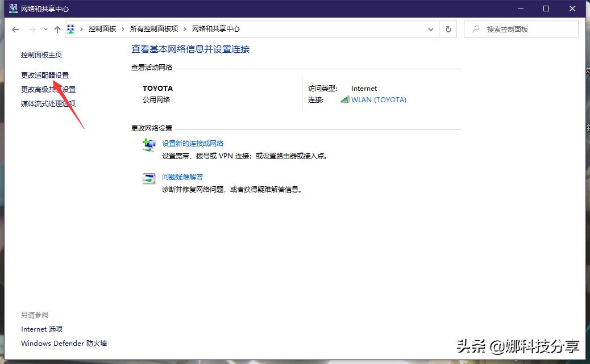590x364 pixels.
Task: Open Internet 选项 from the sidebar
Action: click(41, 329)
